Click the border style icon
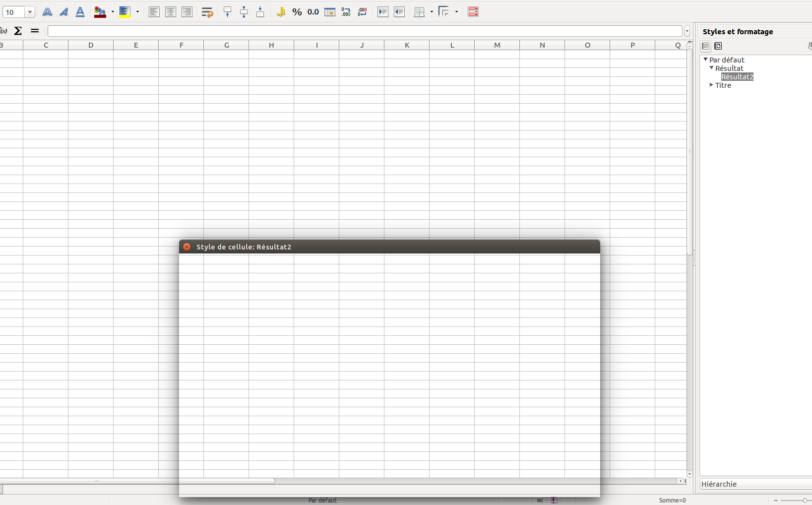 (x=444, y=12)
